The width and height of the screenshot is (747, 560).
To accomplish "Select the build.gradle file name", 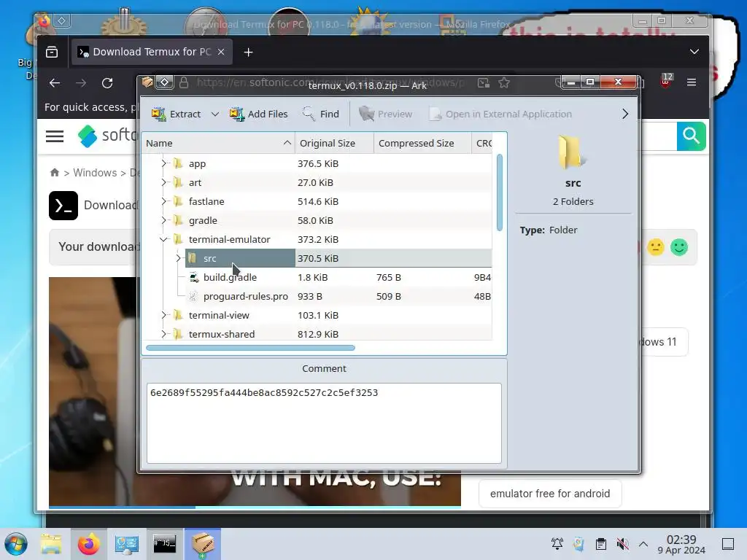I will (x=230, y=277).
